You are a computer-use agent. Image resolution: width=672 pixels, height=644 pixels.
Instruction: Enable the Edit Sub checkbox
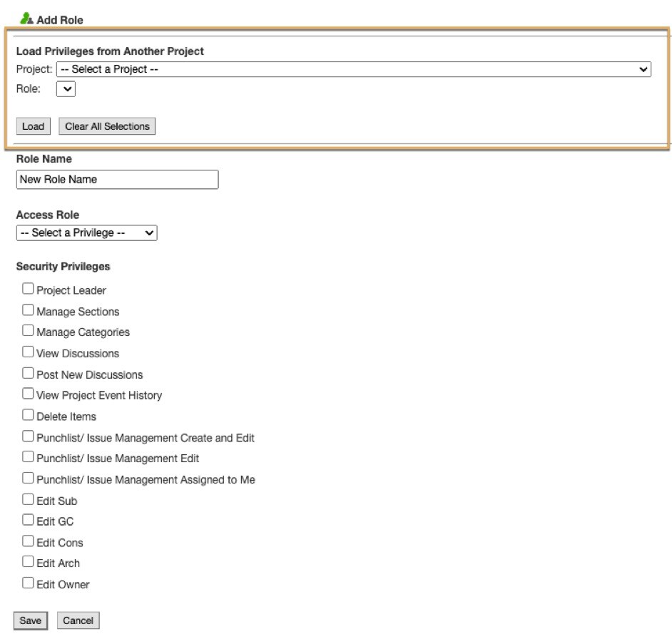coord(28,499)
